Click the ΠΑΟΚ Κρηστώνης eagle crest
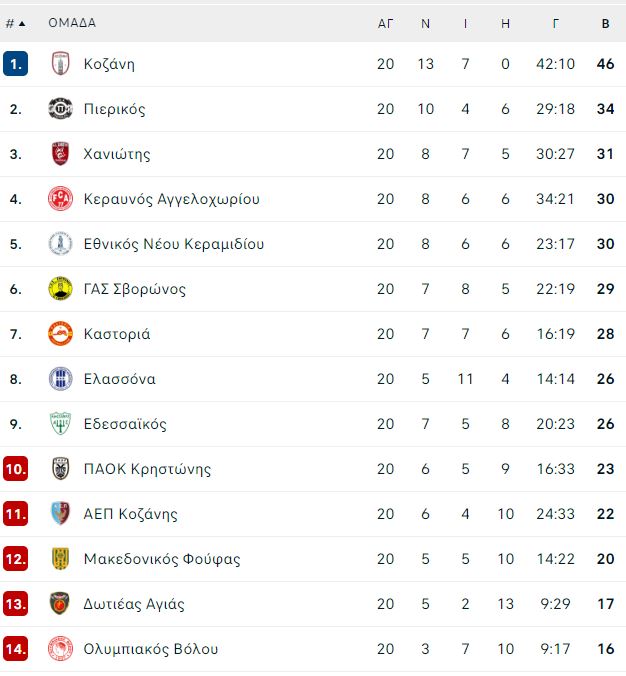This screenshot has width=626, height=676. [x=60, y=469]
